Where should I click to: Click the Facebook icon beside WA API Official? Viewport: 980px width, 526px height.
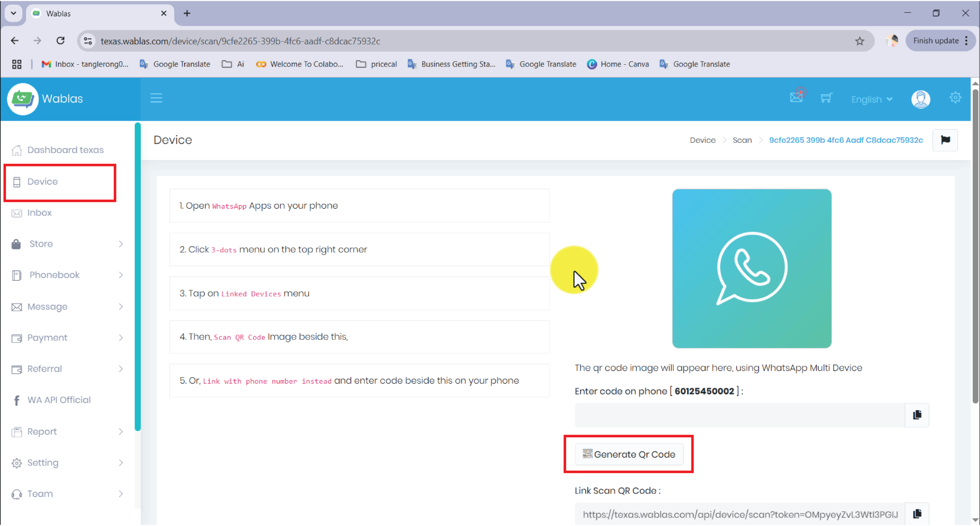coord(16,401)
